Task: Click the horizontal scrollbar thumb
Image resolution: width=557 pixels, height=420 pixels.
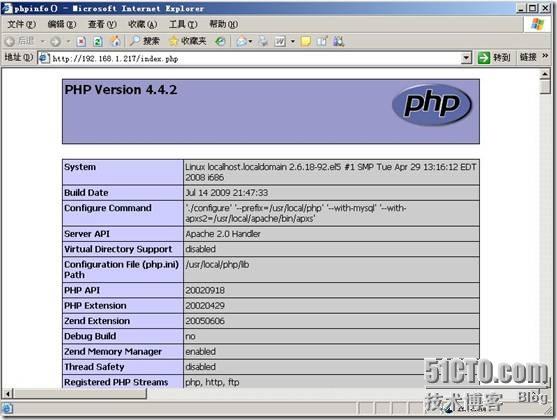Action: pyautogui.click(x=80, y=393)
